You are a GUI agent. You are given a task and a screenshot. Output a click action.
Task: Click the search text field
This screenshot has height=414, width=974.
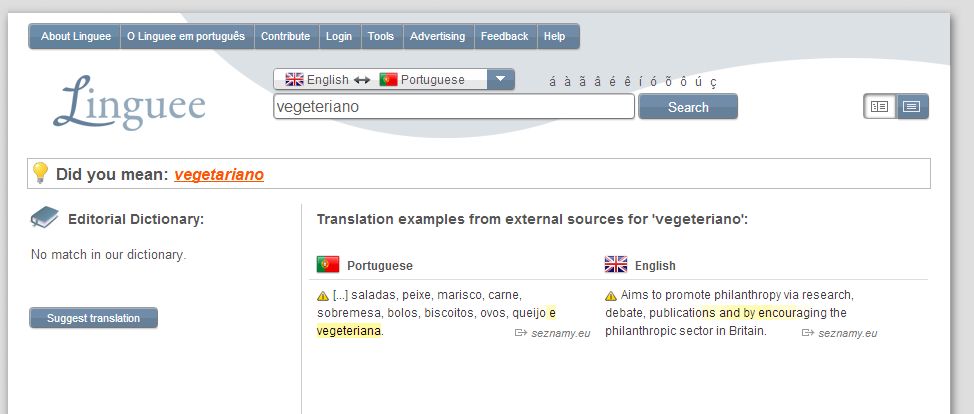454,106
